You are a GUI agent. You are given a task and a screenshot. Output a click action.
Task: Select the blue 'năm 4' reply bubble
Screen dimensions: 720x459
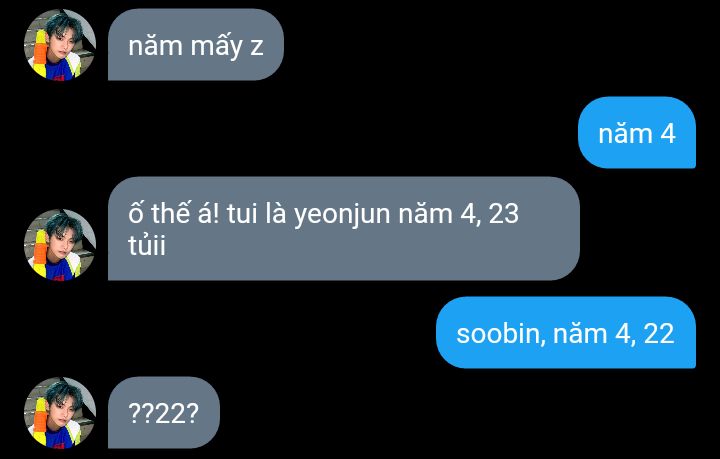[637, 132]
